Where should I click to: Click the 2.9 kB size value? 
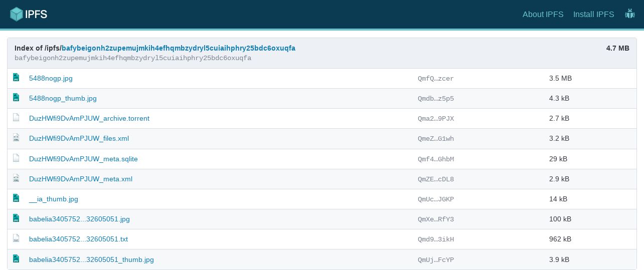559,179
